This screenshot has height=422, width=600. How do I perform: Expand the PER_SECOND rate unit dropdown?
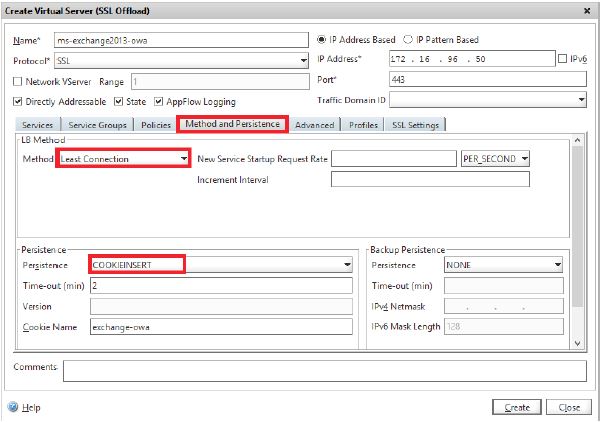(x=524, y=158)
